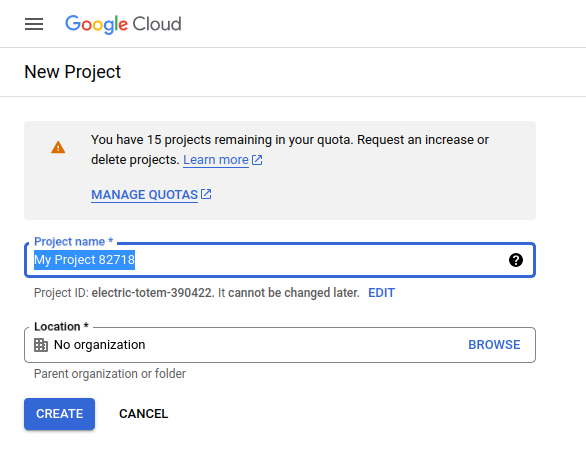Click the orange warning triangle icon
Image resolution: width=586 pixels, height=473 pixels.
tap(58, 147)
